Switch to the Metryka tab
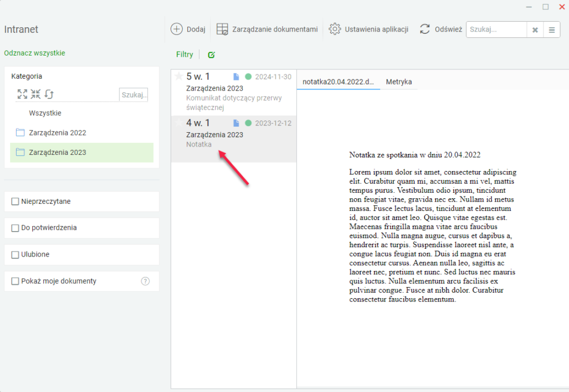 point(399,82)
